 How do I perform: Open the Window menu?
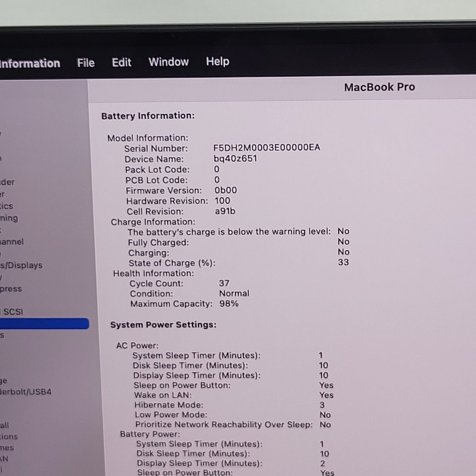click(x=169, y=62)
